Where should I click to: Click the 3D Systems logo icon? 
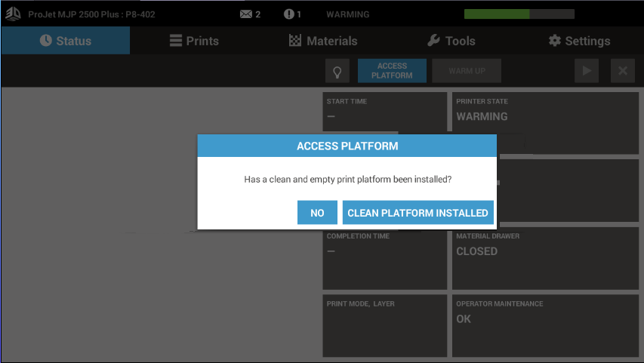(13, 14)
